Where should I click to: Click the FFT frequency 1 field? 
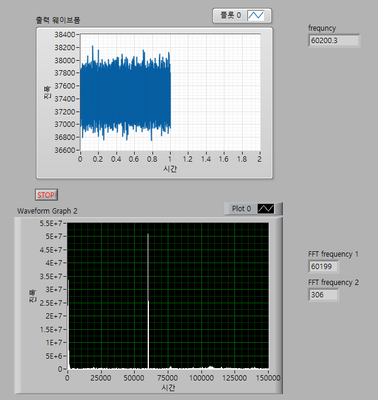(x=323, y=266)
